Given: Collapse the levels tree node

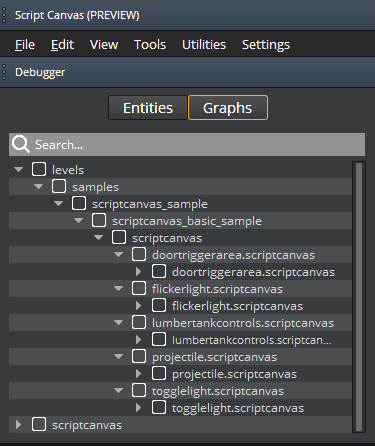Looking at the screenshot, I should tap(18, 169).
